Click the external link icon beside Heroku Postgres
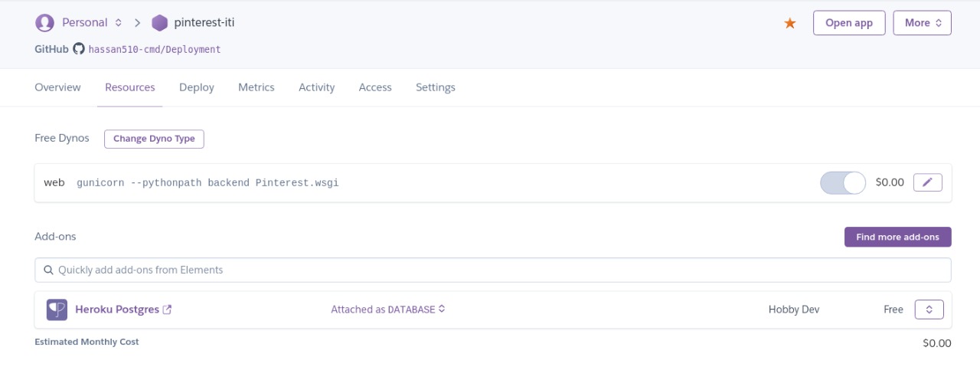 click(x=168, y=310)
